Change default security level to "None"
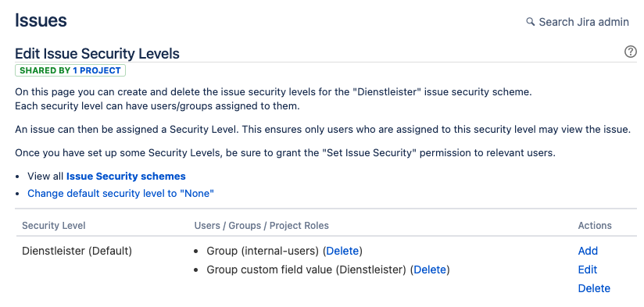Image resolution: width=644 pixels, height=307 pixels. pos(120,193)
